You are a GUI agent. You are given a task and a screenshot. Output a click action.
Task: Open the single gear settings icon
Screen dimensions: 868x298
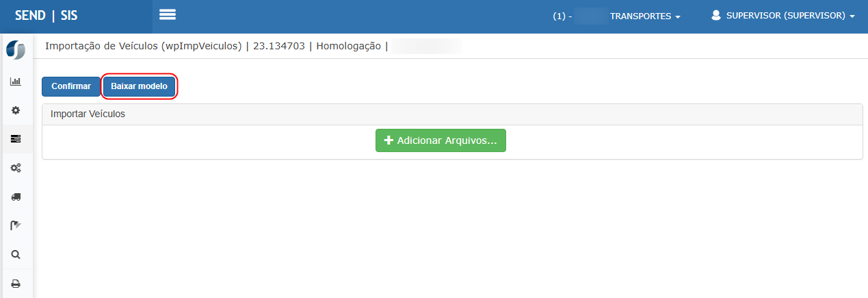[x=16, y=110]
